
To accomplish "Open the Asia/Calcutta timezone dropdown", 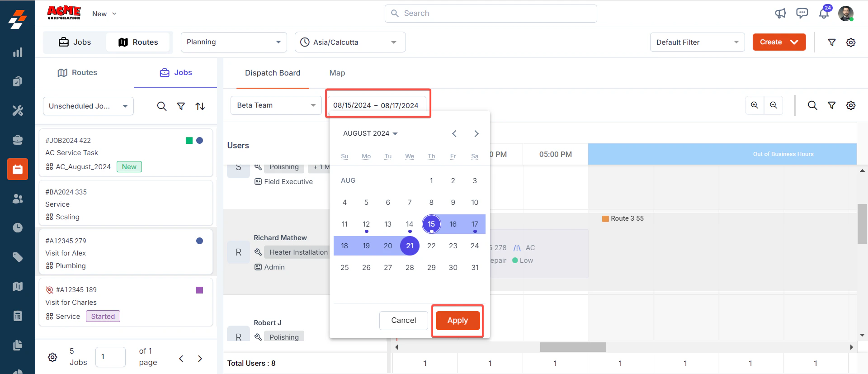I will click(x=350, y=42).
